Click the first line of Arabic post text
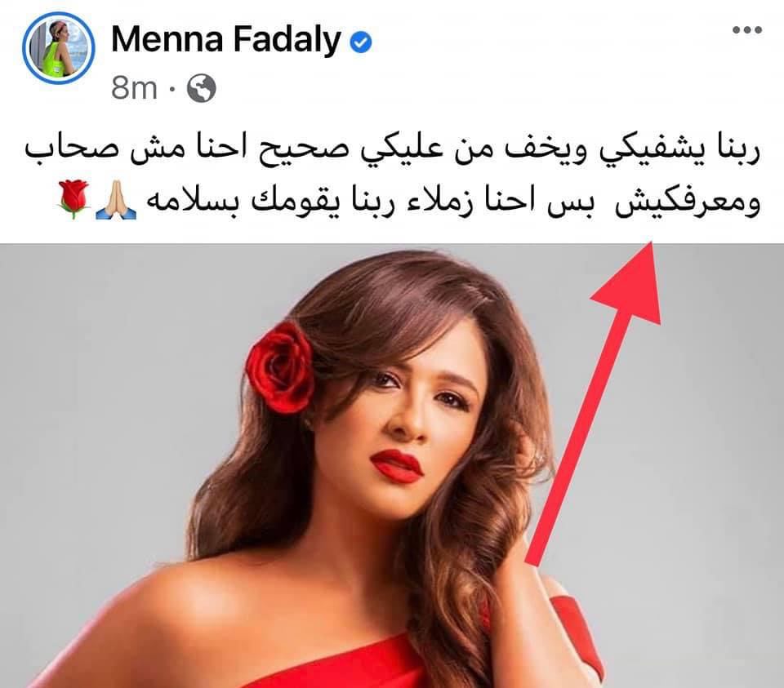 pyautogui.click(x=393, y=150)
